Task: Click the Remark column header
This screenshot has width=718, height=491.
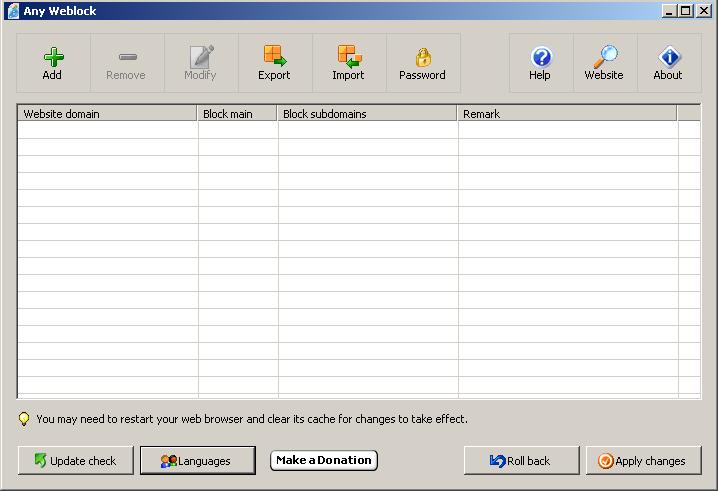Action: click(x=566, y=114)
